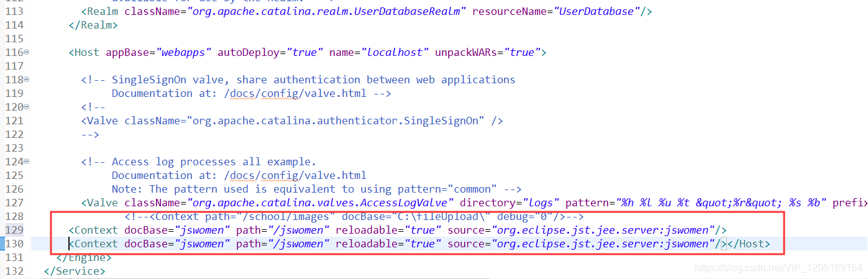Click the closing </Realm> tag
The height and width of the screenshot is (279, 868).
pos(93,25)
